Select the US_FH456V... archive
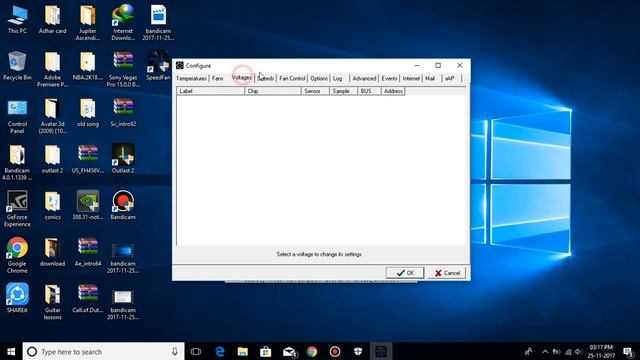Viewport: 640px width, 360px height. (88, 159)
